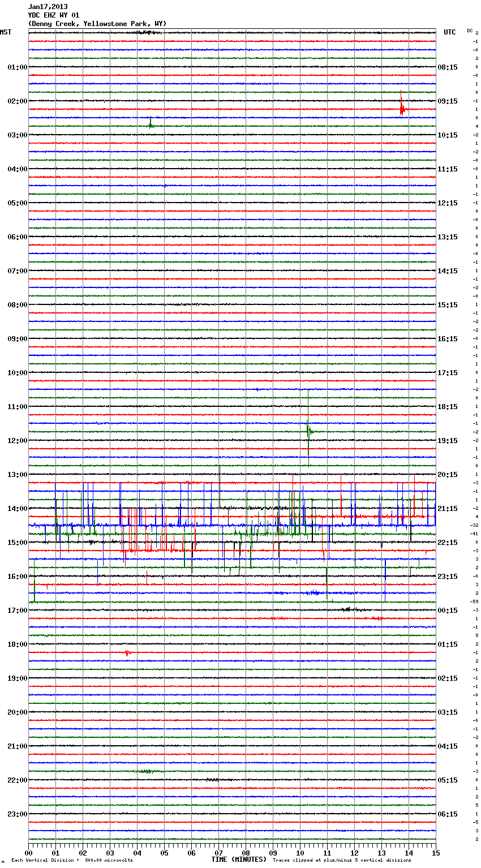The image size is (481, 868).
Task: Click the DC offset value -32
Action: click(474, 526)
